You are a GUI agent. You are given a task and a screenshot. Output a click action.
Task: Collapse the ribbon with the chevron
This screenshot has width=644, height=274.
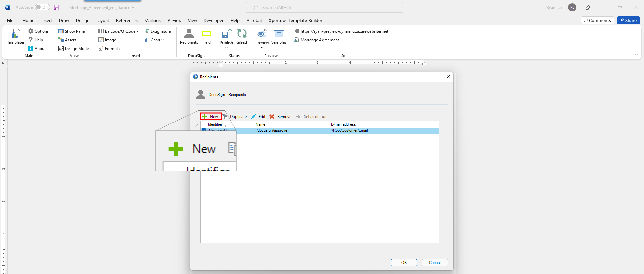pyautogui.click(x=636, y=54)
